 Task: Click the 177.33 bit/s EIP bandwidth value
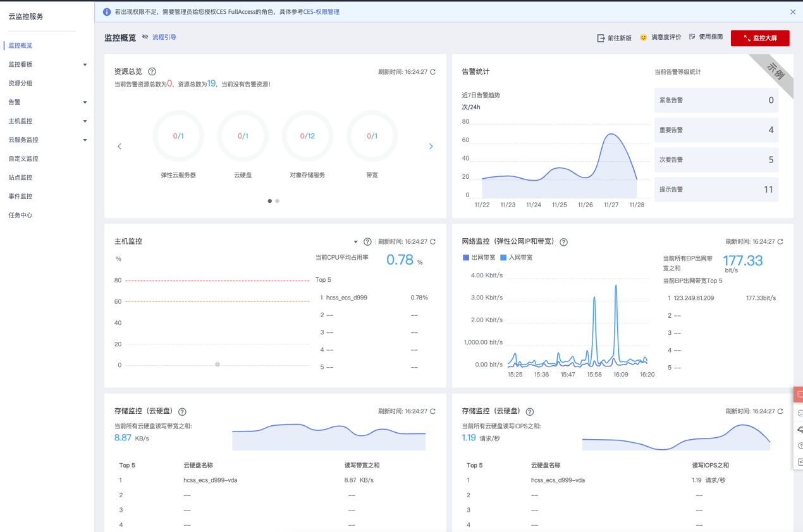tap(742, 261)
